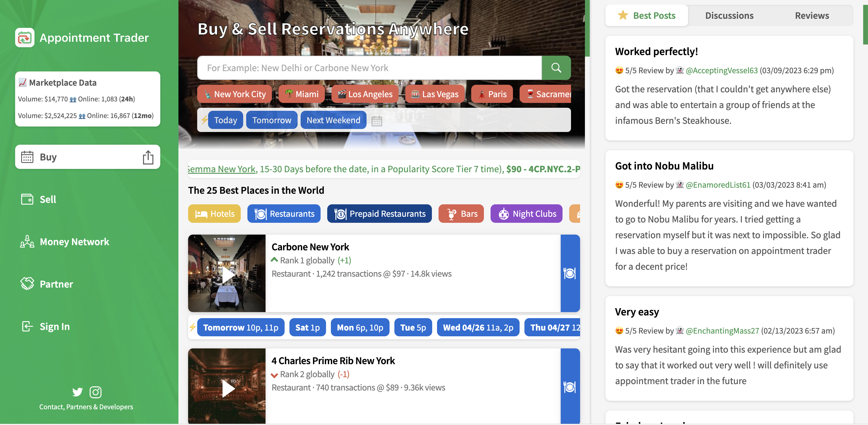Select the Los Angeles city chip
The width and height of the screenshot is (868, 425).
(x=365, y=94)
